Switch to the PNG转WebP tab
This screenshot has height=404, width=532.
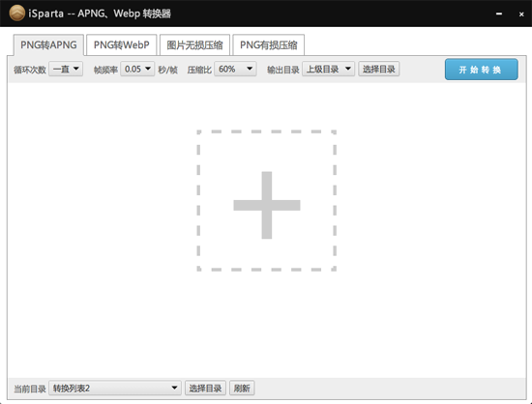(122, 44)
